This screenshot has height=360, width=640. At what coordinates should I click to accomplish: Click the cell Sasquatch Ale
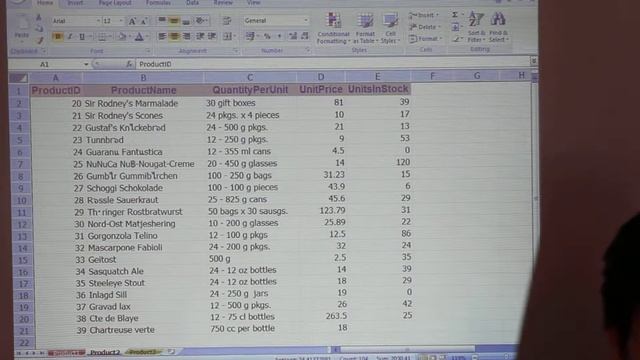click(x=116, y=271)
